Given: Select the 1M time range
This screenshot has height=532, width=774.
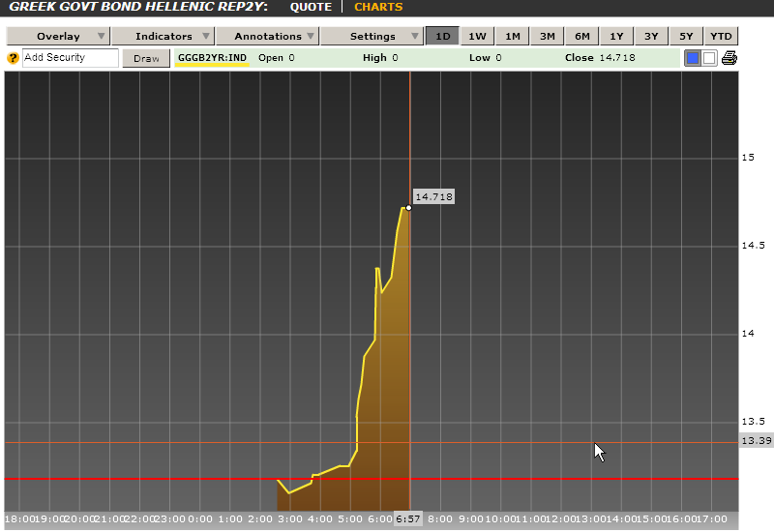Looking at the screenshot, I should point(513,36).
